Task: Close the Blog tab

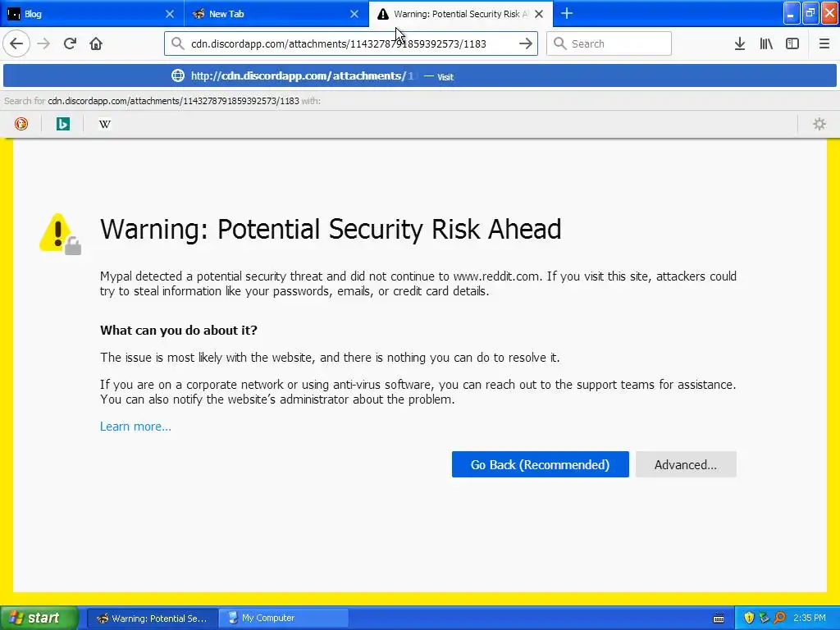Action: click(169, 14)
